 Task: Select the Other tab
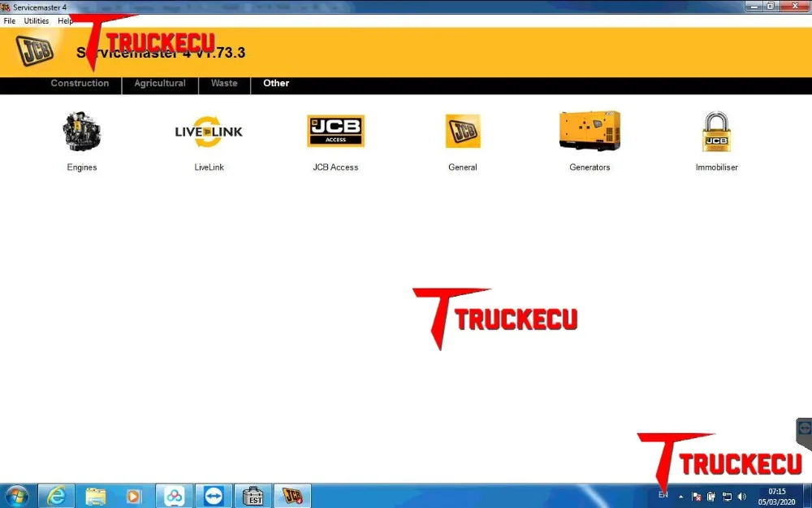pyautogui.click(x=276, y=84)
